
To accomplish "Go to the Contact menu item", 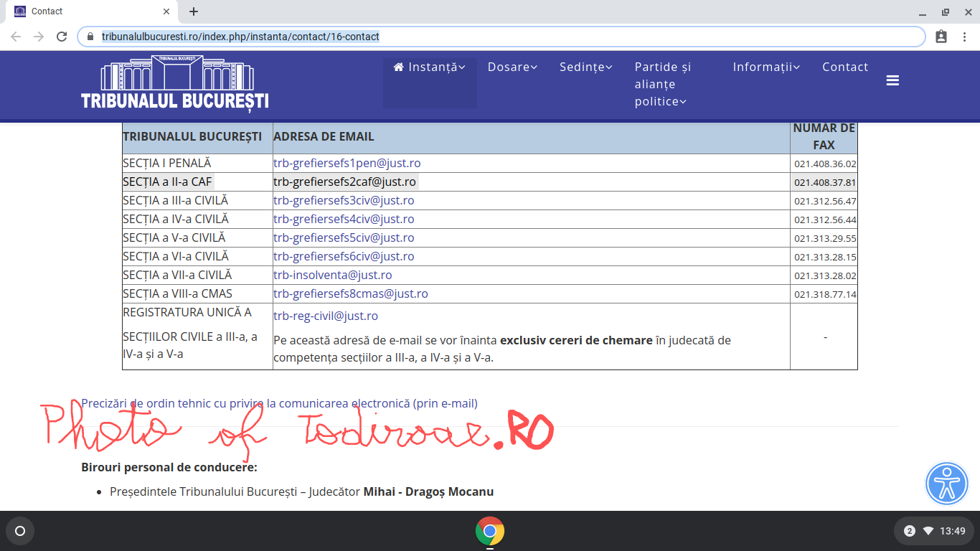I will 844,67.
